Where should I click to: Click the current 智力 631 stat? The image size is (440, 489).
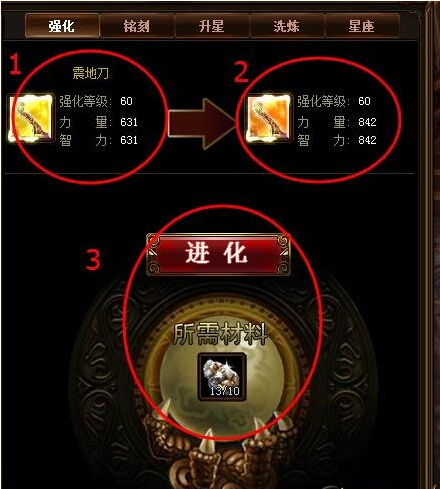click(99, 140)
